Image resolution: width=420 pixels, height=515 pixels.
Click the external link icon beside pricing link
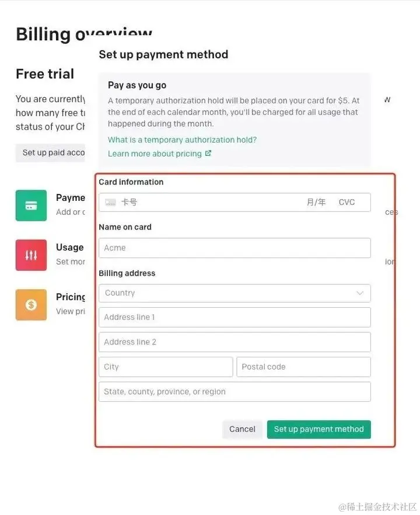point(208,154)
